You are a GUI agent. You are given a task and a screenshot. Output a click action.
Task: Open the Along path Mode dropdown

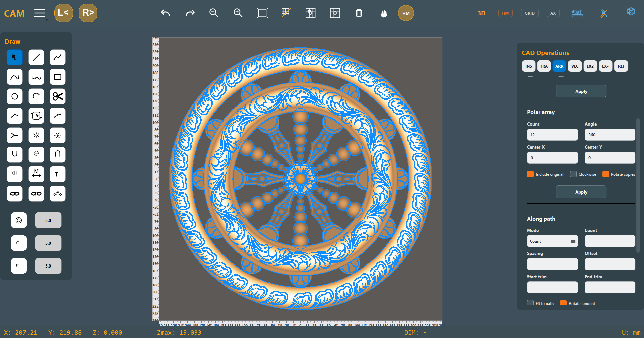[552, 241]
